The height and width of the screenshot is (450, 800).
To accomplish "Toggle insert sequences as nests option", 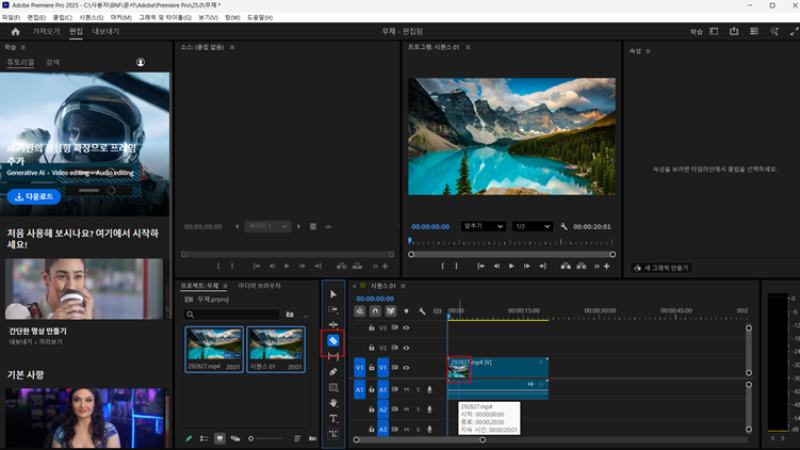I will (x=360, y=311).
